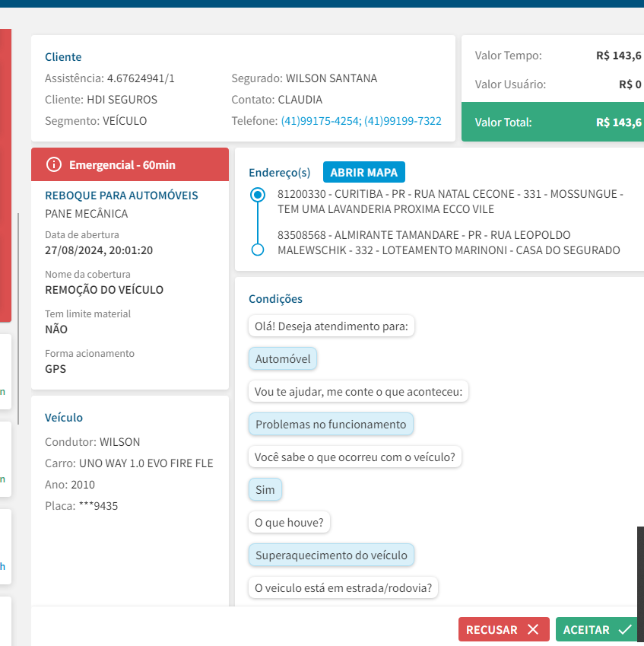Select the destination address marker for Almirante Tamandaré

click(x=258, y=250)
